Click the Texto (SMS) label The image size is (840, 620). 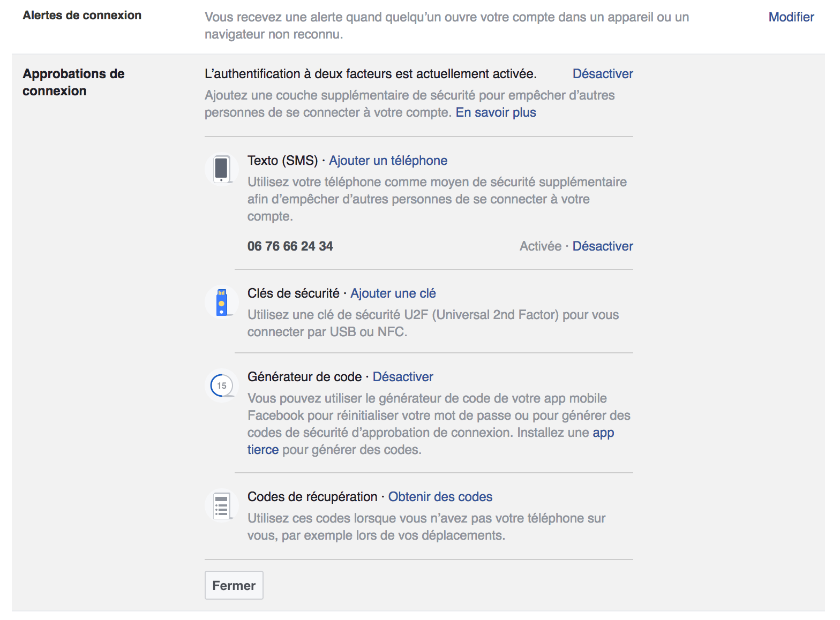point(283,161)
